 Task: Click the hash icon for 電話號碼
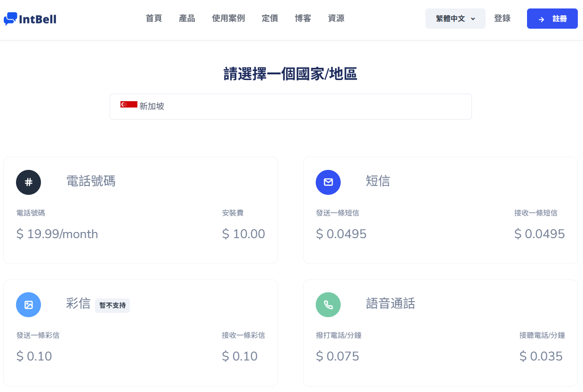(28, 182)
